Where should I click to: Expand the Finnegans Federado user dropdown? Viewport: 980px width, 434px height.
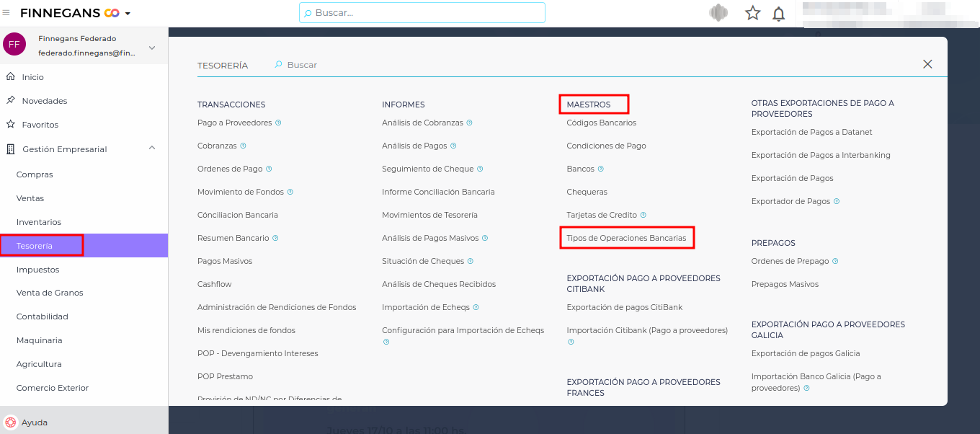151,48
